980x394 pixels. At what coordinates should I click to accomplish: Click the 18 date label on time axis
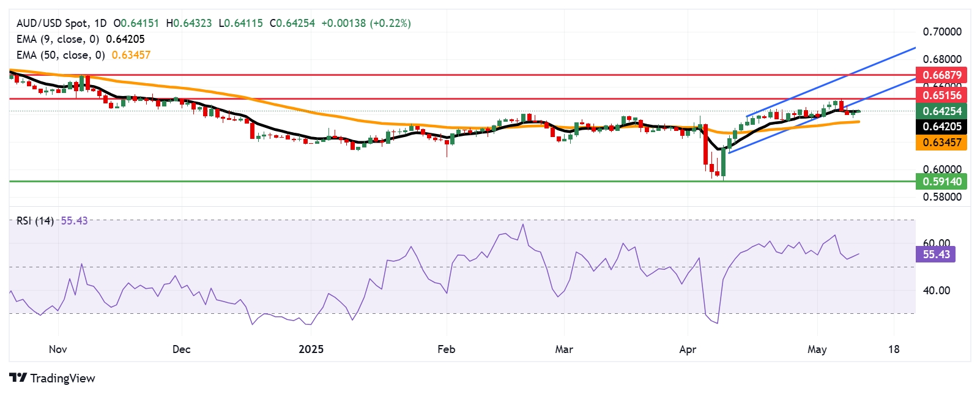pyautogui.click(x=894, y=349)
